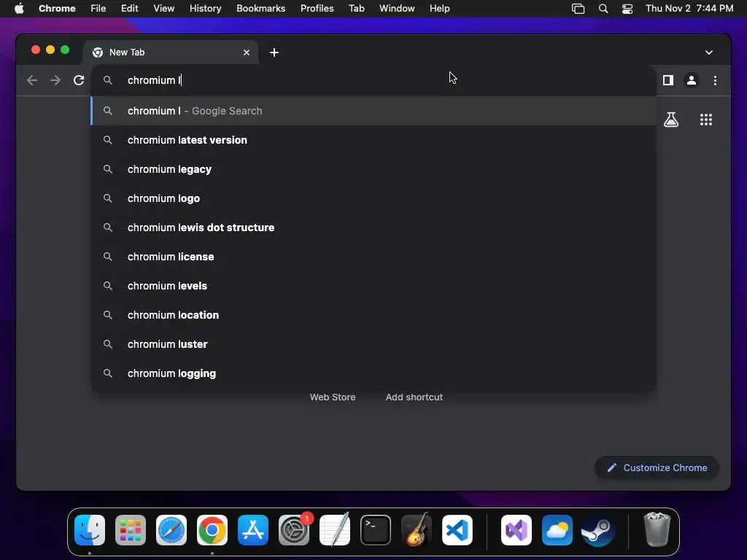Image resolution: width=747 pixels, height=560 pixels.
Task: Open the Help menu
Action: pyautogui.click(x=439, y=9)
